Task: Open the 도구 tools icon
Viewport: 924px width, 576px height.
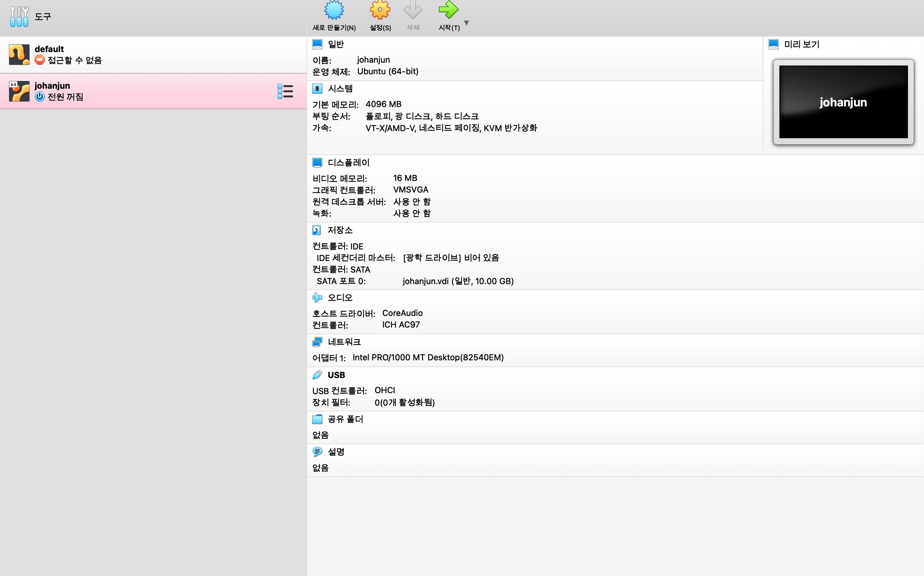Action: (19, 16)
